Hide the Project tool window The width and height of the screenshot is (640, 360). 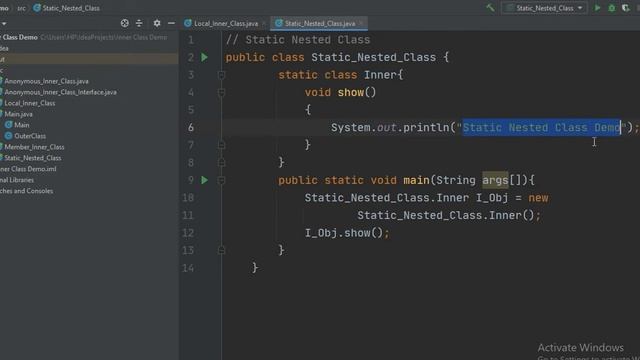coord(171,23)
